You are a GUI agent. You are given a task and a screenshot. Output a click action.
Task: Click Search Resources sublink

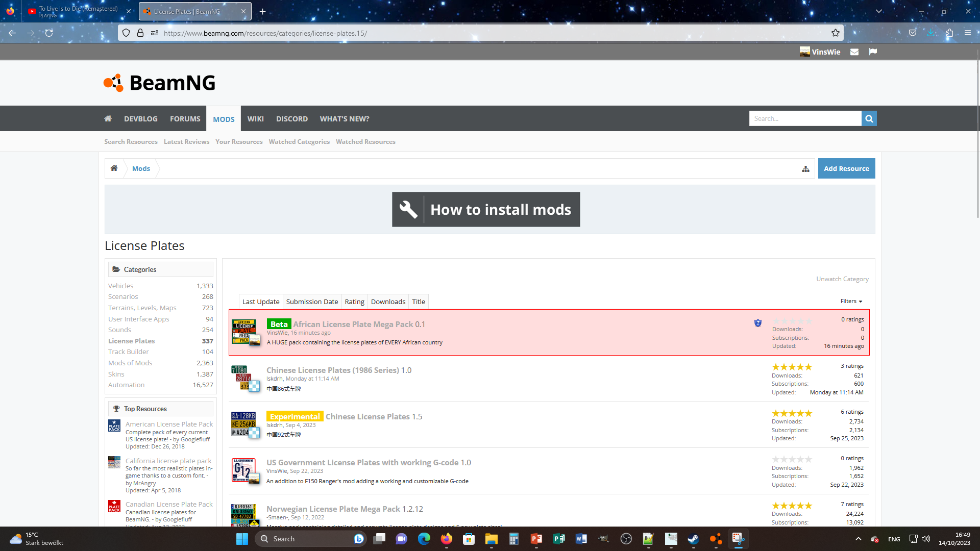coord(131,142)
